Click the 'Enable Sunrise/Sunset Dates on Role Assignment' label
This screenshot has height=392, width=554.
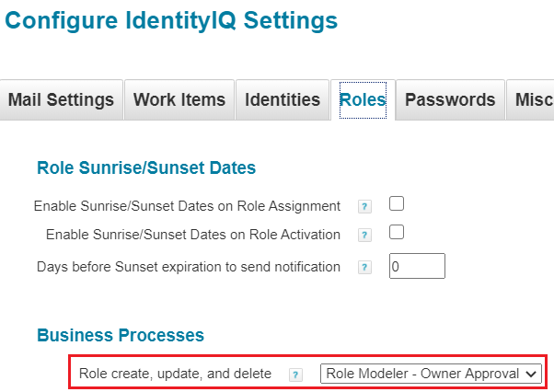[187, 206]
